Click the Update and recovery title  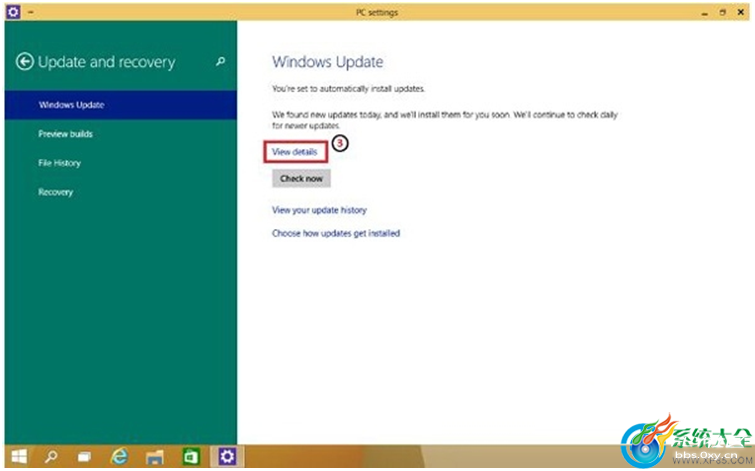[106, 62]
